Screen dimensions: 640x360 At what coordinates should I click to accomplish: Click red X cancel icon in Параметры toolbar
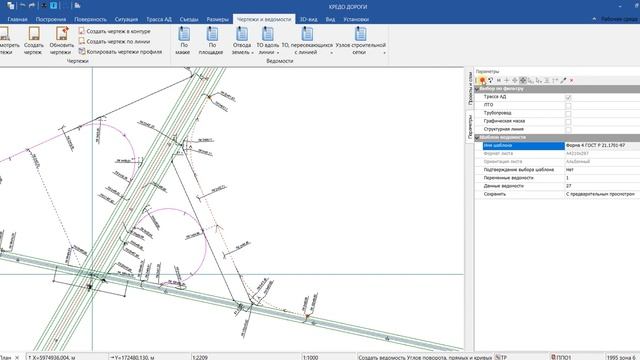pyautogui.click(x=571, y=80)
